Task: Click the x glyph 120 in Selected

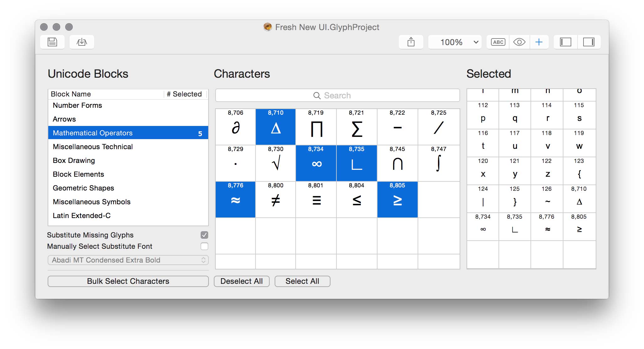Action: [x=483, y=171]
